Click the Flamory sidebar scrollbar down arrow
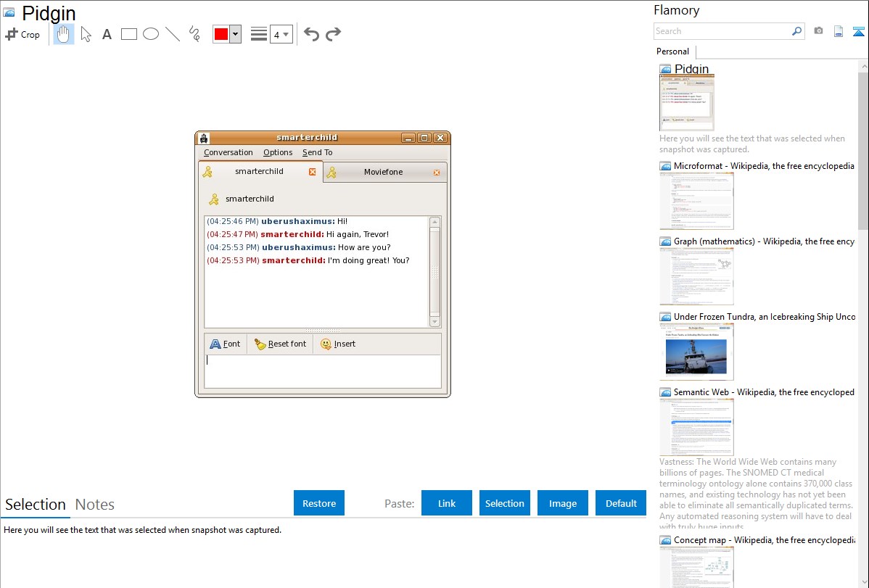 [863, 582]
